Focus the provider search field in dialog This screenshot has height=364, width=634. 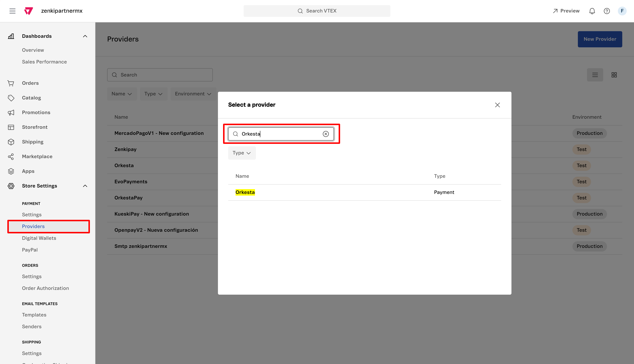click(281, 134)
